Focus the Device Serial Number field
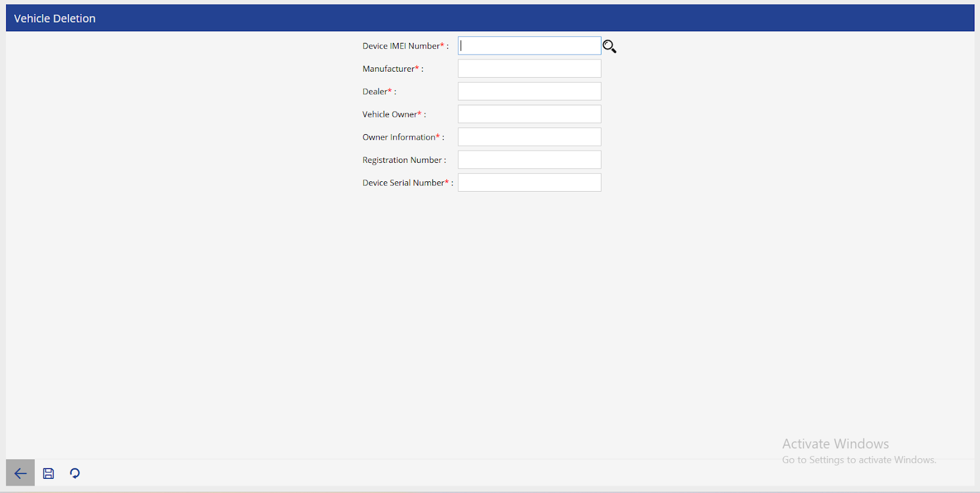This screenshot has width=980, height=493. click(x=529, y=183)
